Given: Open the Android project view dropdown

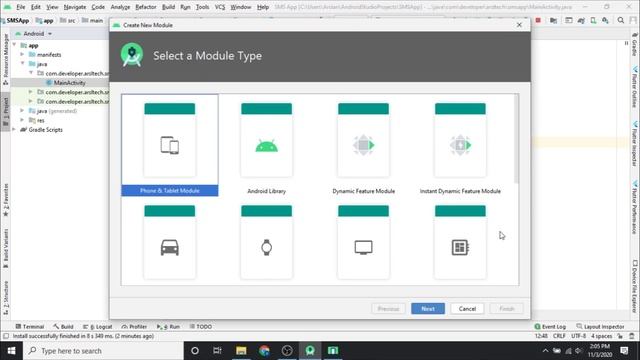Looking at the screenshot, I should 34,33.
